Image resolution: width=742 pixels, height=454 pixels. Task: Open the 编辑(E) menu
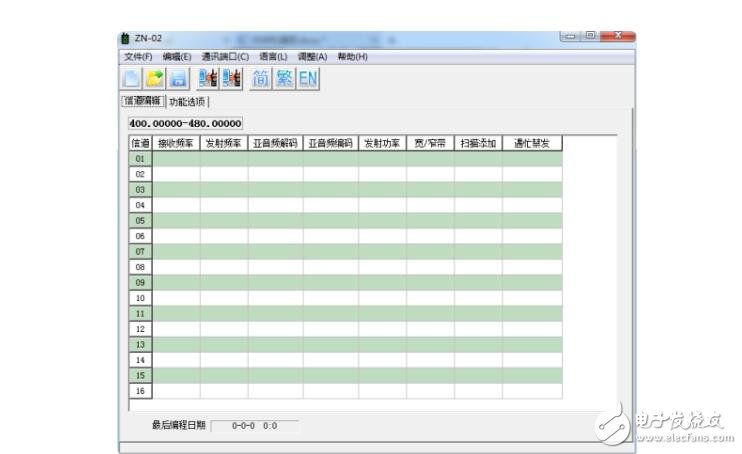(x=177, y=57)
